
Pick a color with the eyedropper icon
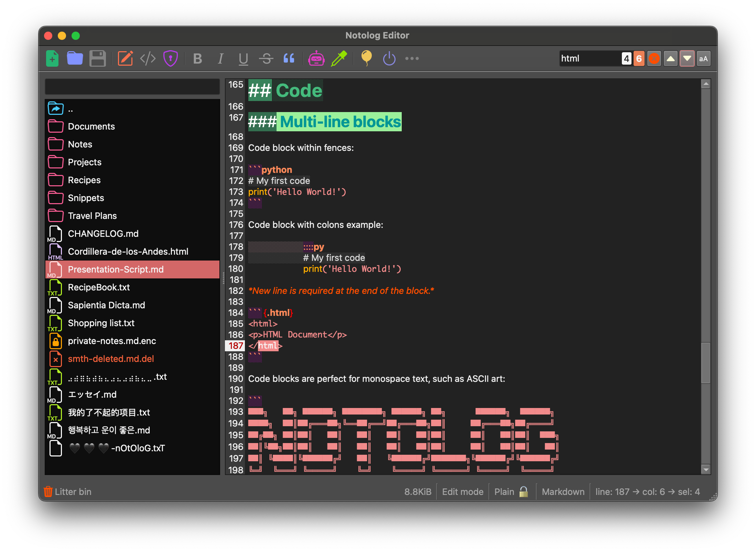339,58
